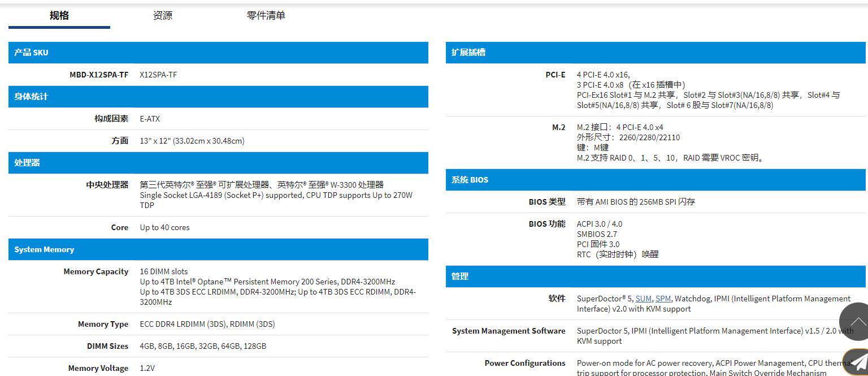This screenshot has height=376, width=868.
Task: Open the 资源 tab
Action: pyautogui.click(x=163, y=16)
